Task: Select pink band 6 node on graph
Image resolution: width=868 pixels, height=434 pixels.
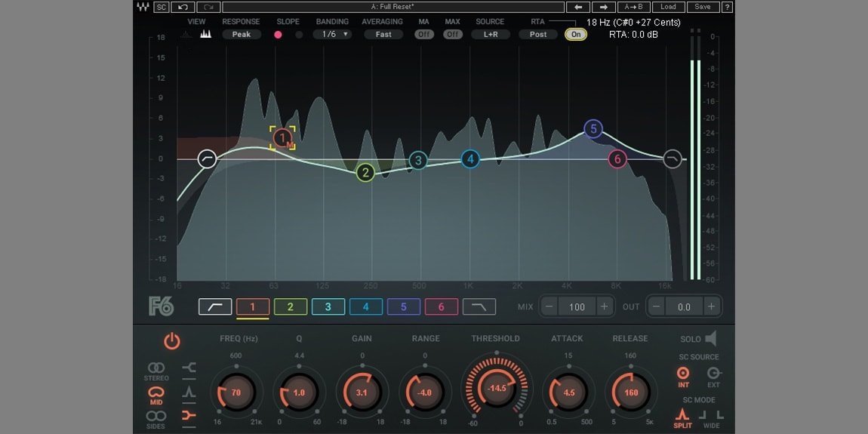Action: (617, 159)
